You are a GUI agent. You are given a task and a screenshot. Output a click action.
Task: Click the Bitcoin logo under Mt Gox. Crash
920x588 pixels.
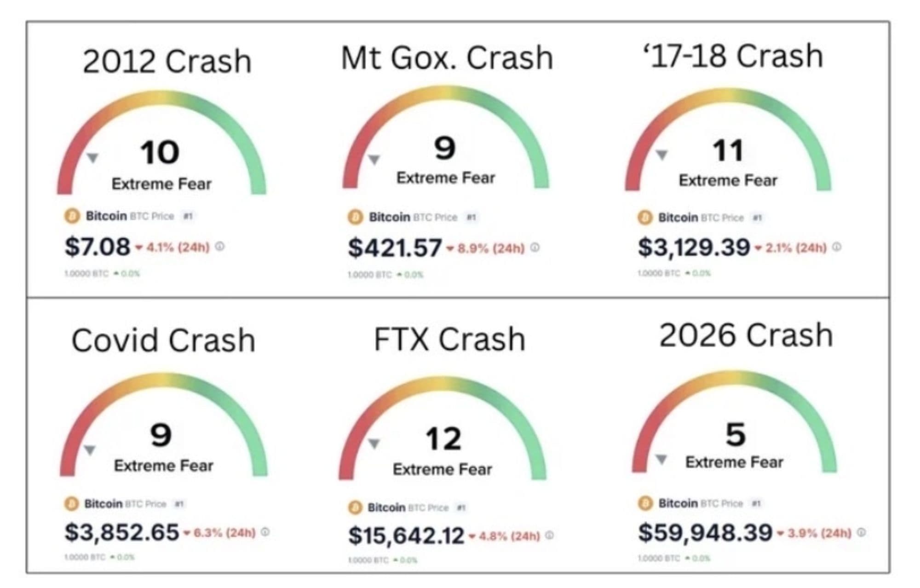(x=355, y=217)
